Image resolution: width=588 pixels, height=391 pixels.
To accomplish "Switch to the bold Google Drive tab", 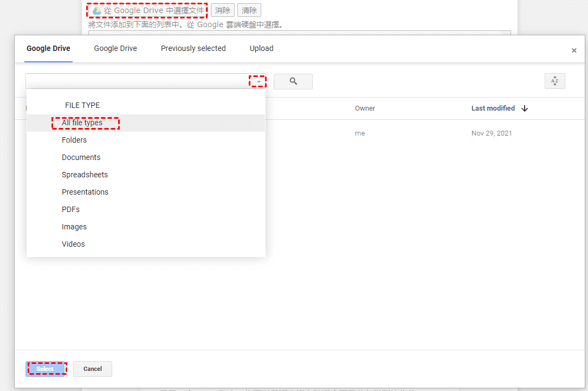I will [x=48, y=48].
